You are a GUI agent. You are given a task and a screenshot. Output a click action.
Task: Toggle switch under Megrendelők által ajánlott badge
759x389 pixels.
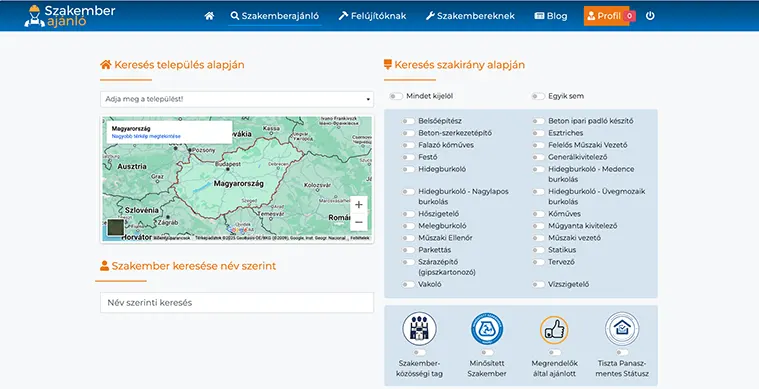pyautogui.click(x=554, y=353)
